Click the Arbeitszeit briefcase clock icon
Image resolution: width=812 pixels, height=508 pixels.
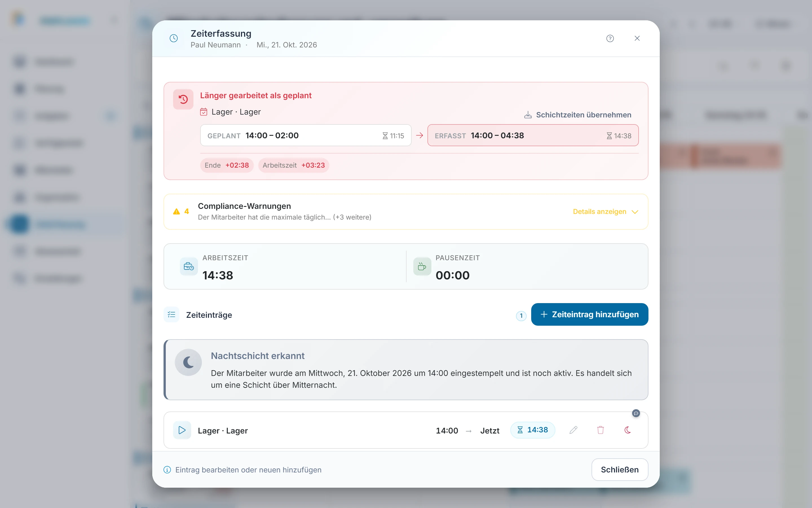pyautogui.click(x=189, y=266)
